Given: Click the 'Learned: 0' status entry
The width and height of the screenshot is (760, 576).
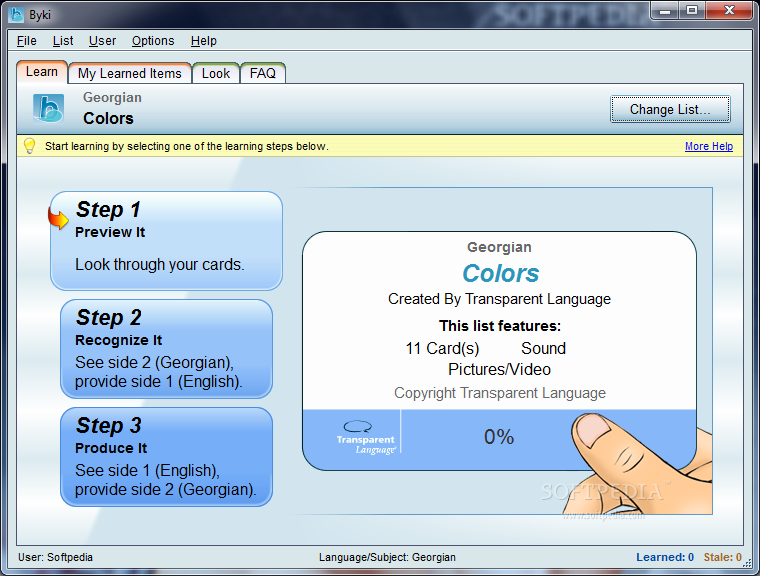Looking at the screenshot, I should (x=665, y=558).
